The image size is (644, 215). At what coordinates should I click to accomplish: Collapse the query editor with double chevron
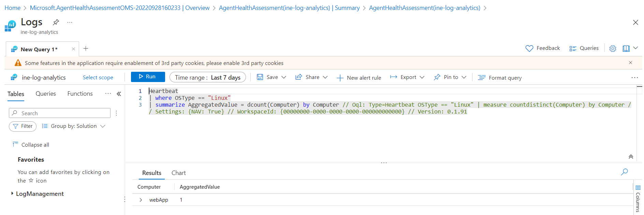point(631,157)
